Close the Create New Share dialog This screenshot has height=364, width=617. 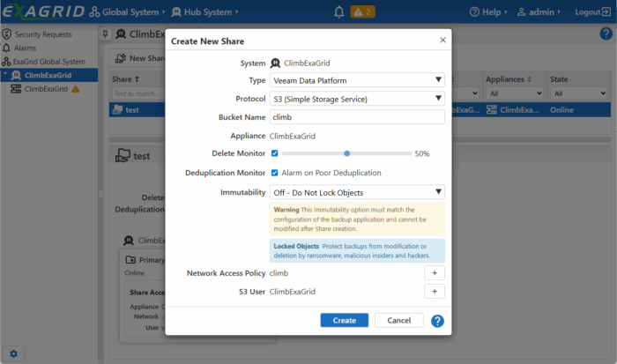coord(442,41)
